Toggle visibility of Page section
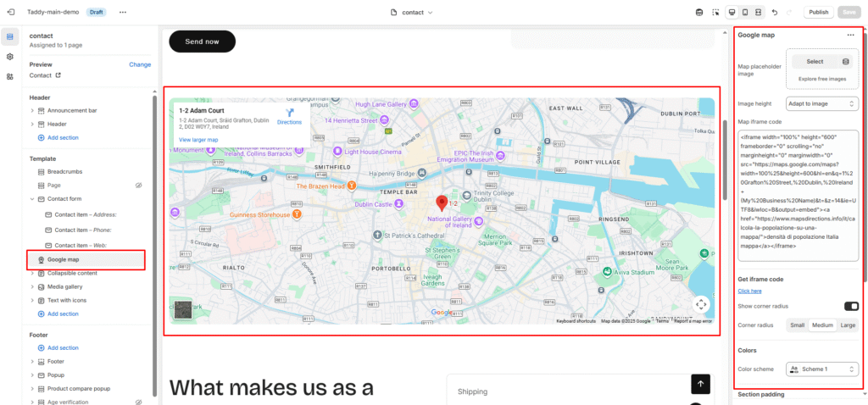 click(138, 185)
